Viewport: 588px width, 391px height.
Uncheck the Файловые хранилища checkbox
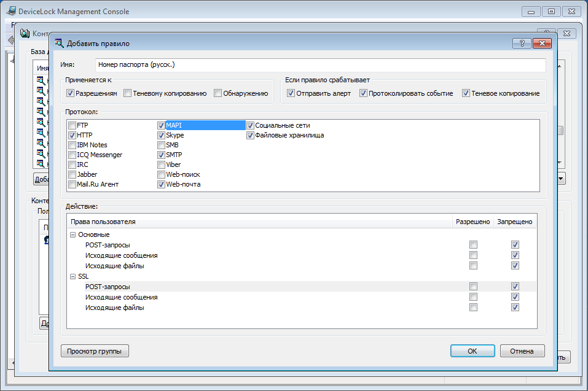pyautogui.click(x=251, y=135)
